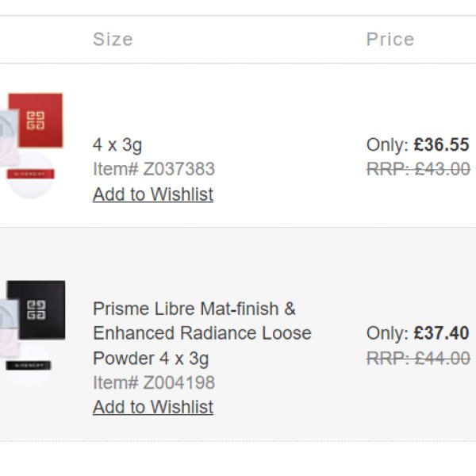
Task: Click the Prisme Libre Mat-finish product title
Action: click(194, 309)
